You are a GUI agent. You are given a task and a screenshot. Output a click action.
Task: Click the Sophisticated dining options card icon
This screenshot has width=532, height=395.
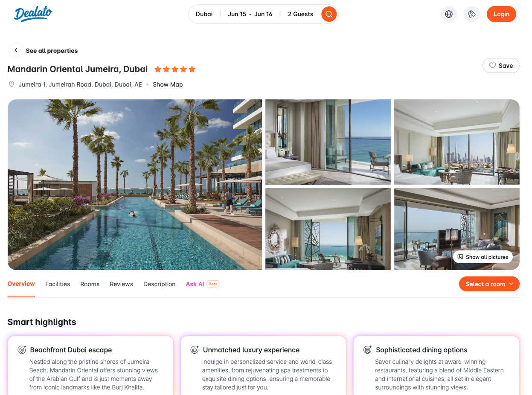pyautogui.click(x=367, y=350)
